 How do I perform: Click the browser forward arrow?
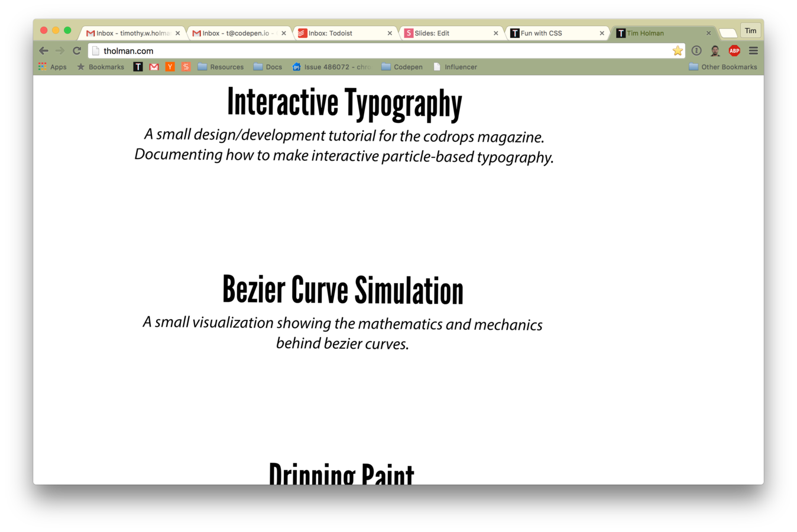point(60,51)
